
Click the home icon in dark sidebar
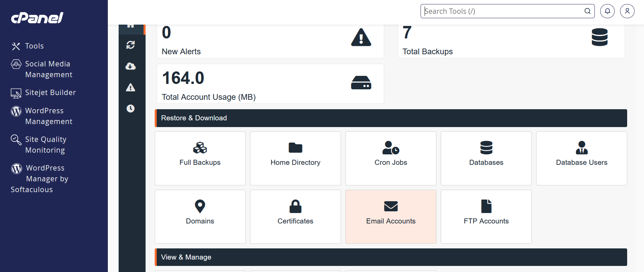[x=131, y=26]
